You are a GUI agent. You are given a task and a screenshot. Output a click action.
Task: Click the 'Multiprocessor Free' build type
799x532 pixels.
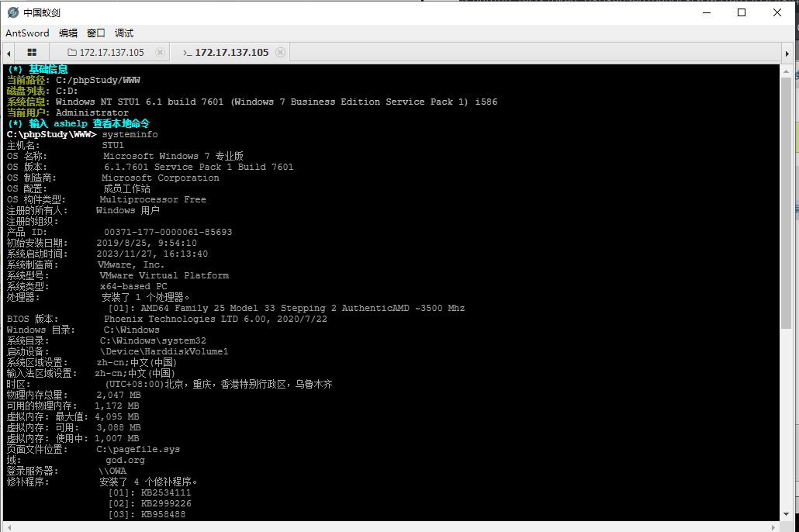coord(153,200)
